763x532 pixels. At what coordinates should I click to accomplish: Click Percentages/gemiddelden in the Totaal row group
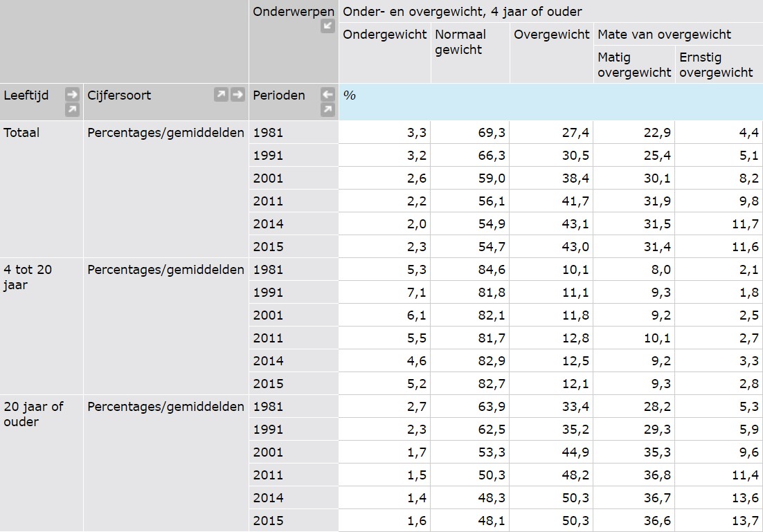(x=165, y=133)
